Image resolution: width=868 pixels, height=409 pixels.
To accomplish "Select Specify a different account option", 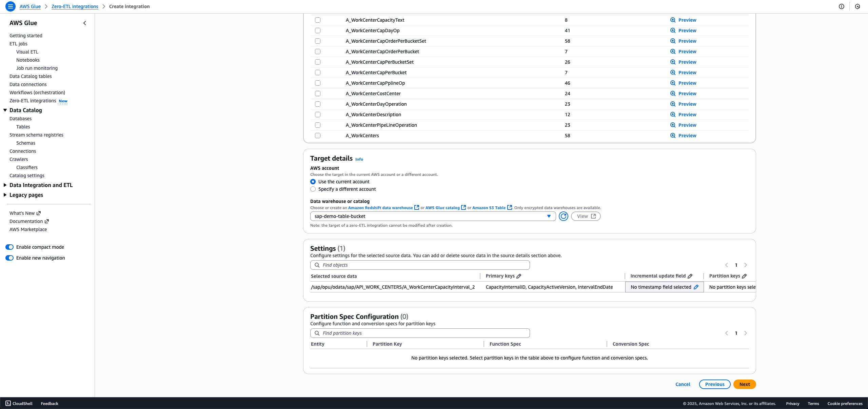I will (x=313, y=189).
